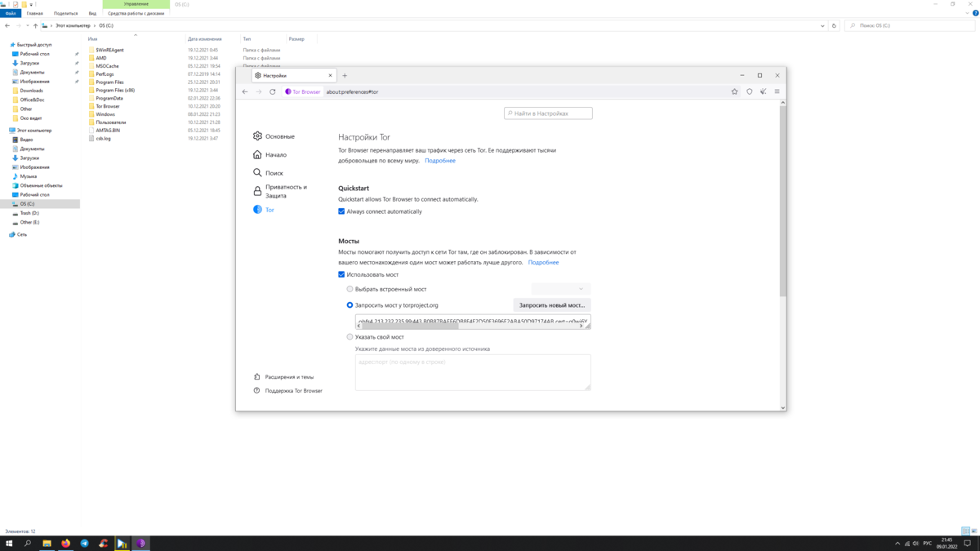Select Выбрать встроенный мост option
Viewport: 980px width, 551px height.
pos(350,289)
